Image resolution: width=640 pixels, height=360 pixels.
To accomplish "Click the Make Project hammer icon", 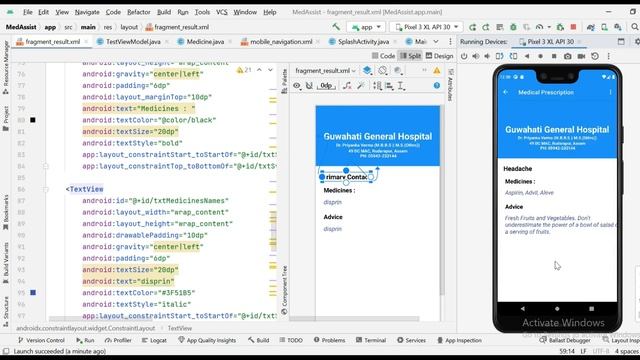I will [336, 27].
